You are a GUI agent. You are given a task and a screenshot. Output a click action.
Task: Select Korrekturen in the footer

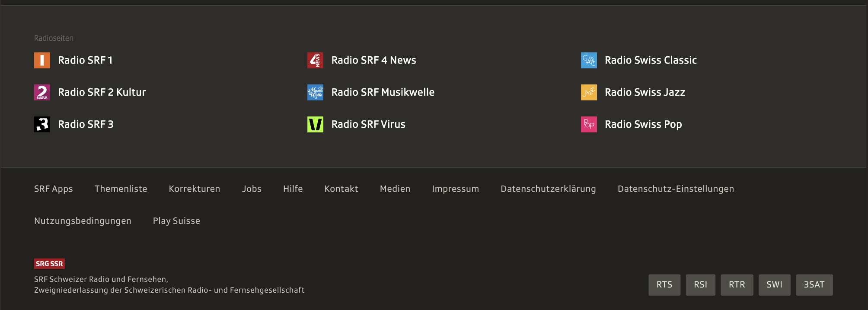pos(195,189)
